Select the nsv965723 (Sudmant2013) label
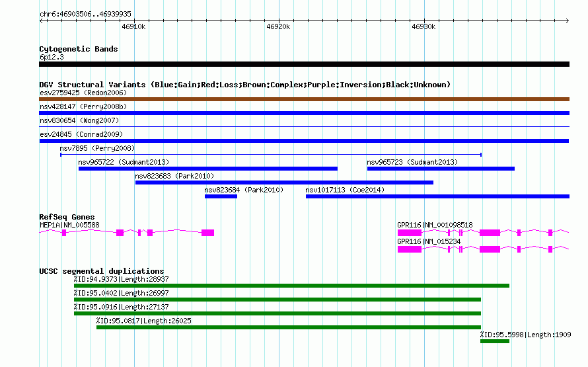Image resolution: width=588 pixels, height=367 pixels. [412, 162]
